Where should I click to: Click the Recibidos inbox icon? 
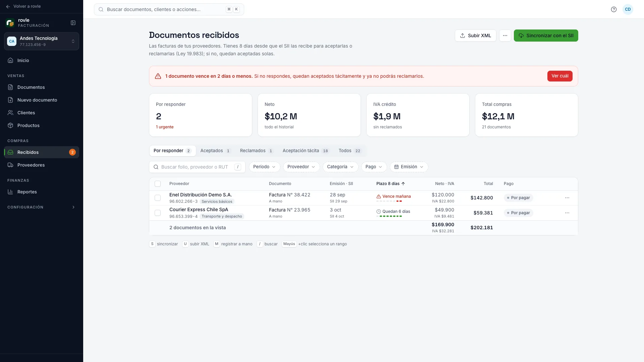click(x=10, y=152)
